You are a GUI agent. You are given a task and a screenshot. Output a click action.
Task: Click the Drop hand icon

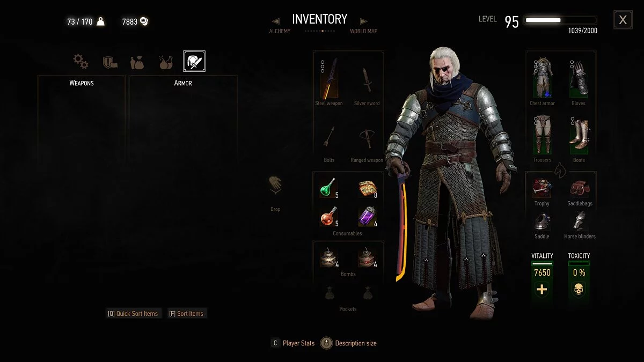click(x=275, y=187)
